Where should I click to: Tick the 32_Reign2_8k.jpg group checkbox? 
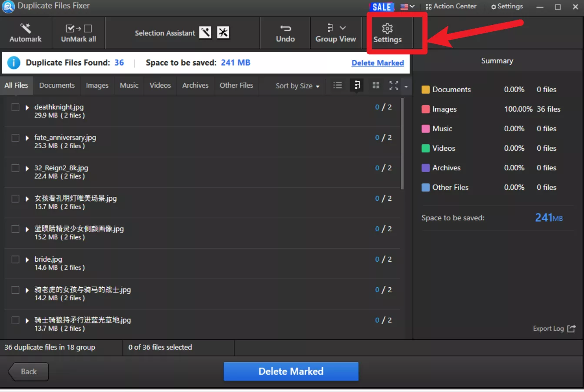(x=16, y=168)
